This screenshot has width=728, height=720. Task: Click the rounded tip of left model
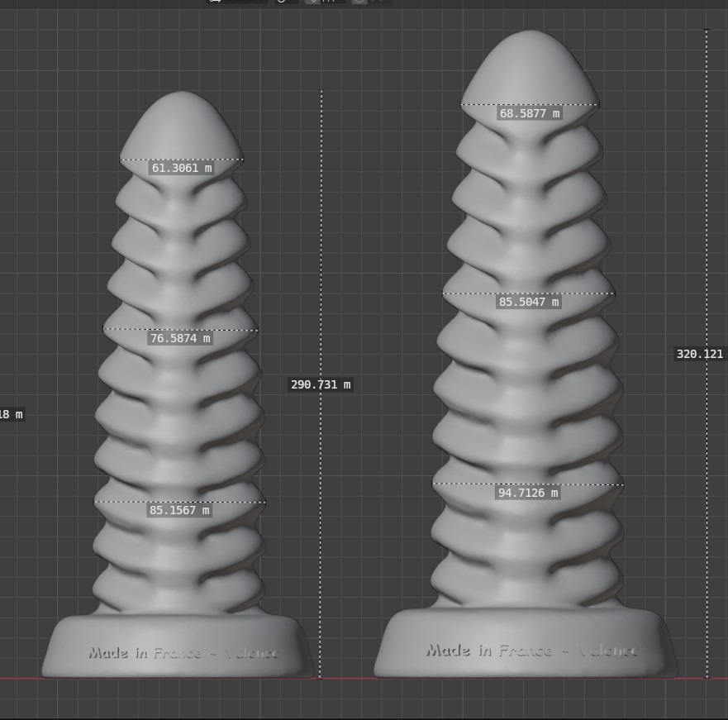coord(182,120)
